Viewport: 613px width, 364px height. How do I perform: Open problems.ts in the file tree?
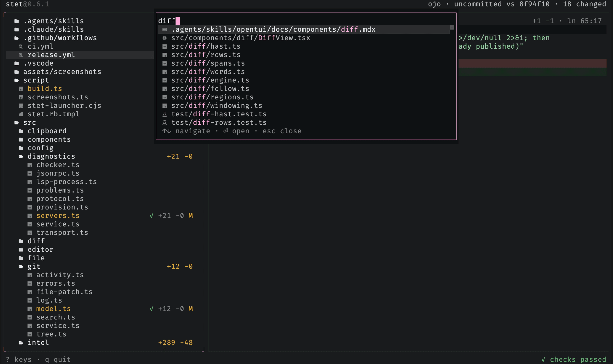60,190
